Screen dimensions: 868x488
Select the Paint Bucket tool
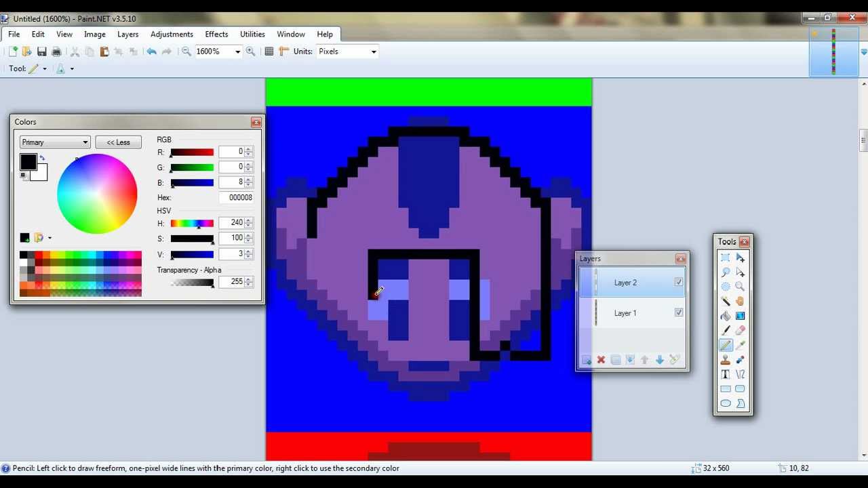coord(726,316)
